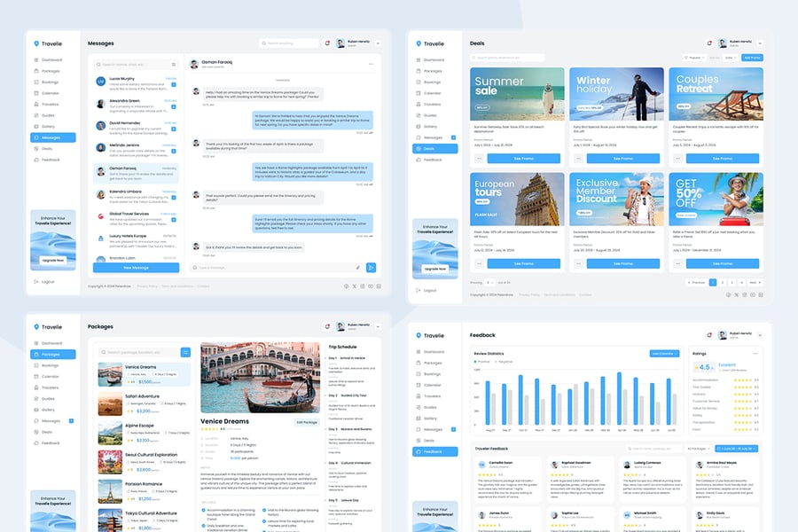Screen dimensions: 798x532
Task: Select the Safari Adventure package thumbnail in the list
Action: click(x=110, y=403)
